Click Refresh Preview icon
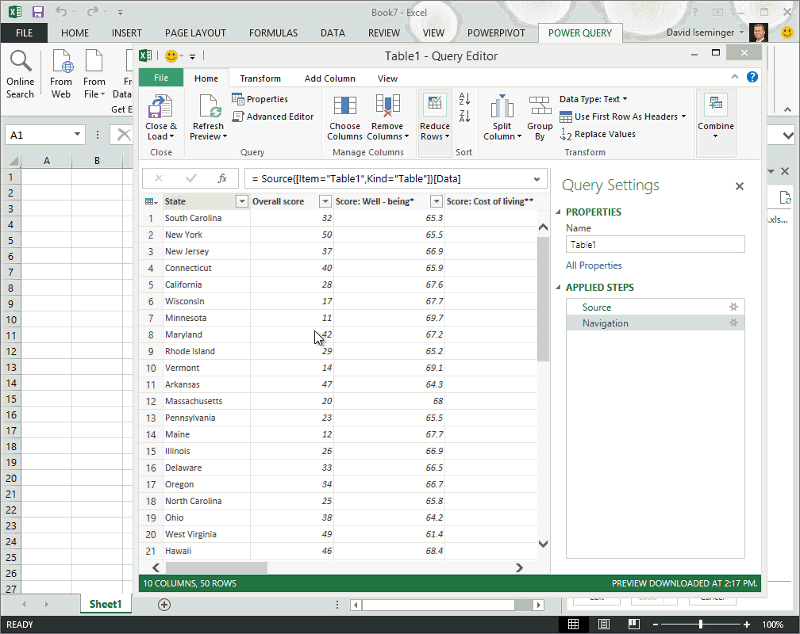 coord(209,106)
